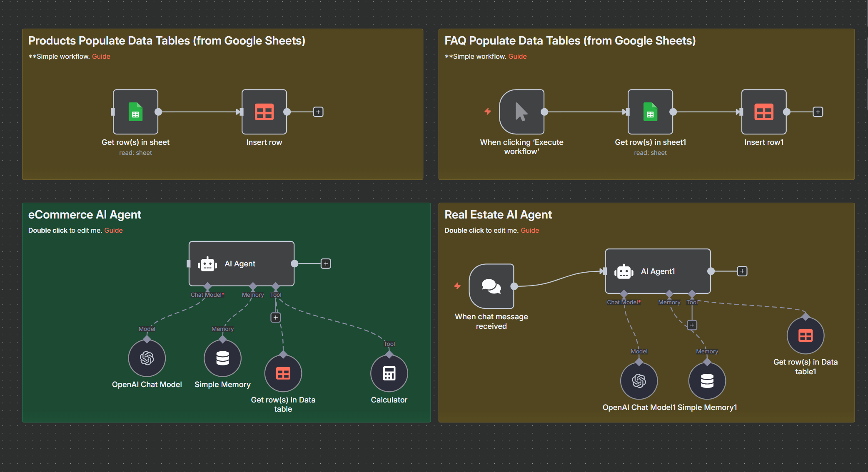Click the 'When clicking Execute workflow' trigger node
Image resolution: width=868 pixels, height=472 pixels.
click(x=521, y=112)
